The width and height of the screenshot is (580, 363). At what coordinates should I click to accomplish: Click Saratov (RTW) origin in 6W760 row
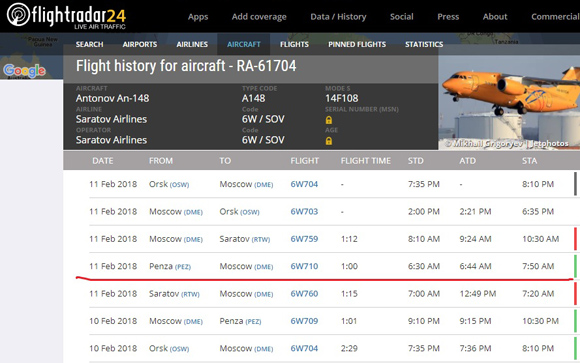174,294
